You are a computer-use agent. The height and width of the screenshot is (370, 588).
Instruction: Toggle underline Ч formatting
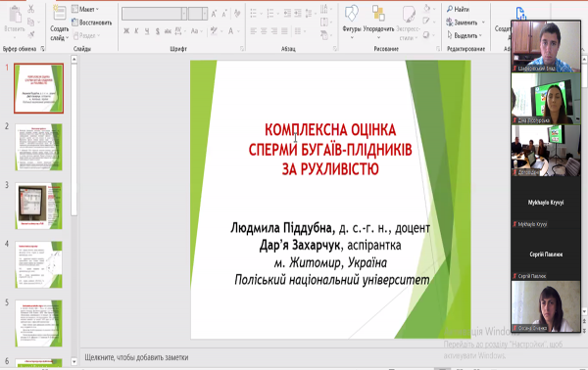[x=147, y=31]
